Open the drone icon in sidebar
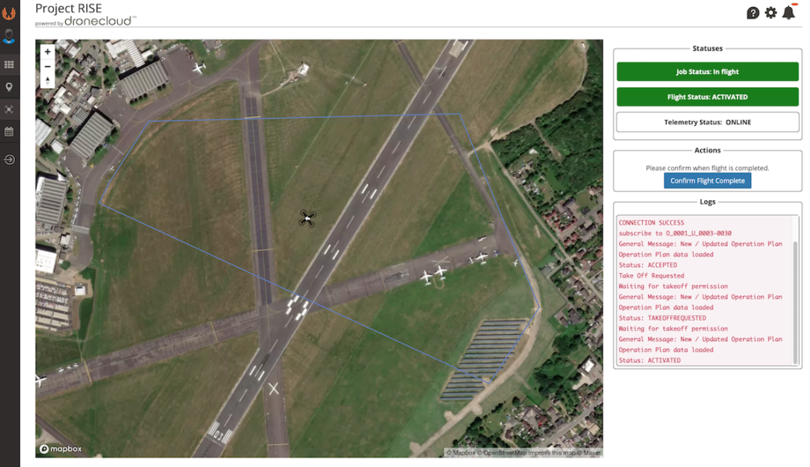 9,110
